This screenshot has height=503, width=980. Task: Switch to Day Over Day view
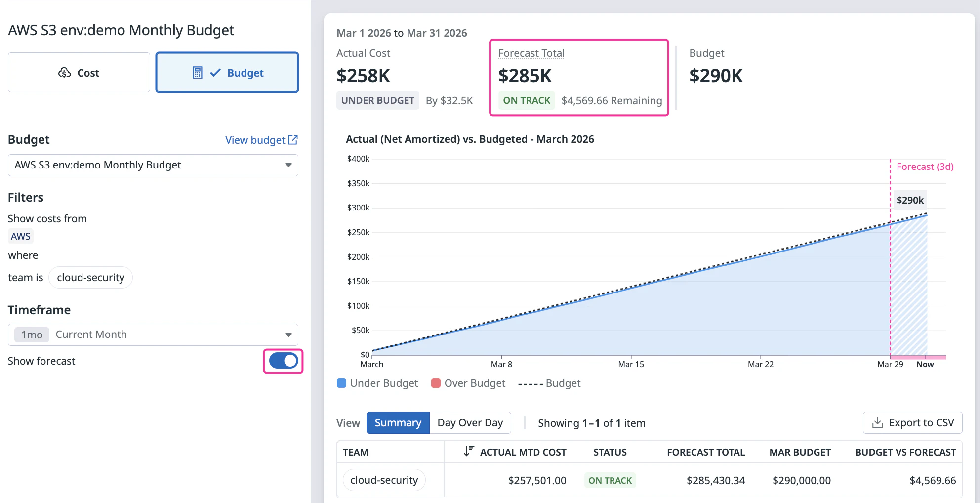(470, 423)
